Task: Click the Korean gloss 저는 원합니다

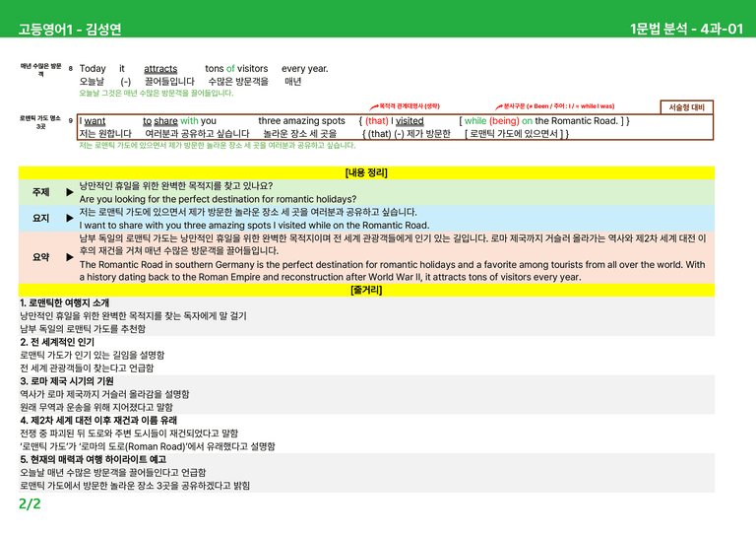Action: tap(105, 133)
